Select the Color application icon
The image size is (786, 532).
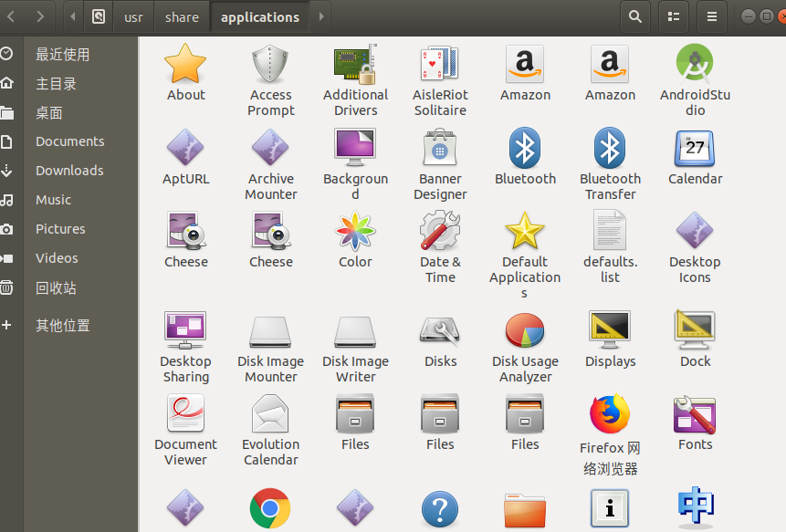pos(355,232)
